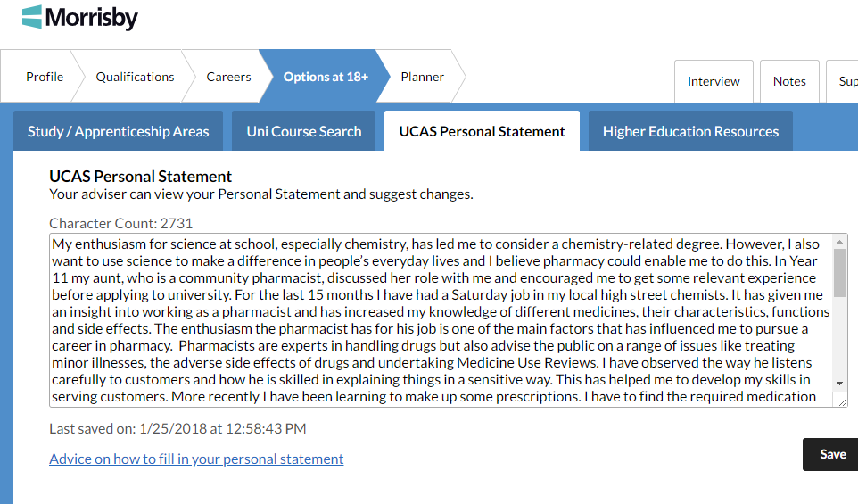Switch to the Planner step
Image resolution: width=858 pixels, height=504 pixels.
coord(422,77)
